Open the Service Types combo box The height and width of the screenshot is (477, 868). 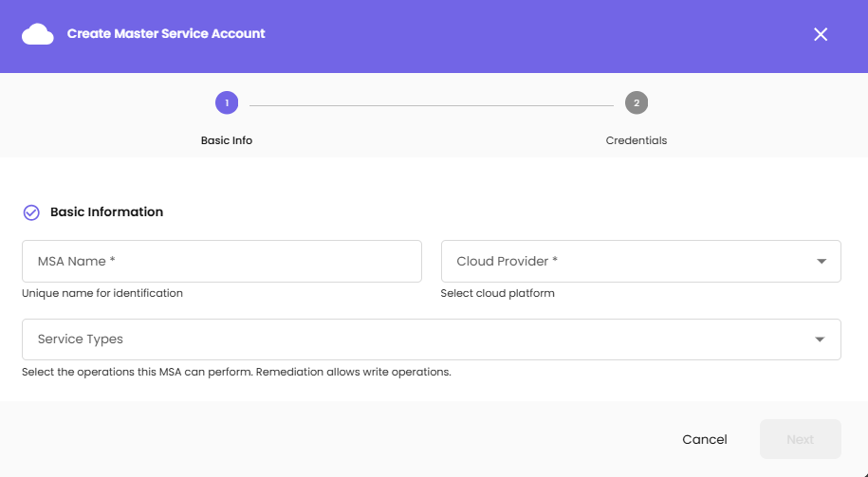(x=417, y=339)
